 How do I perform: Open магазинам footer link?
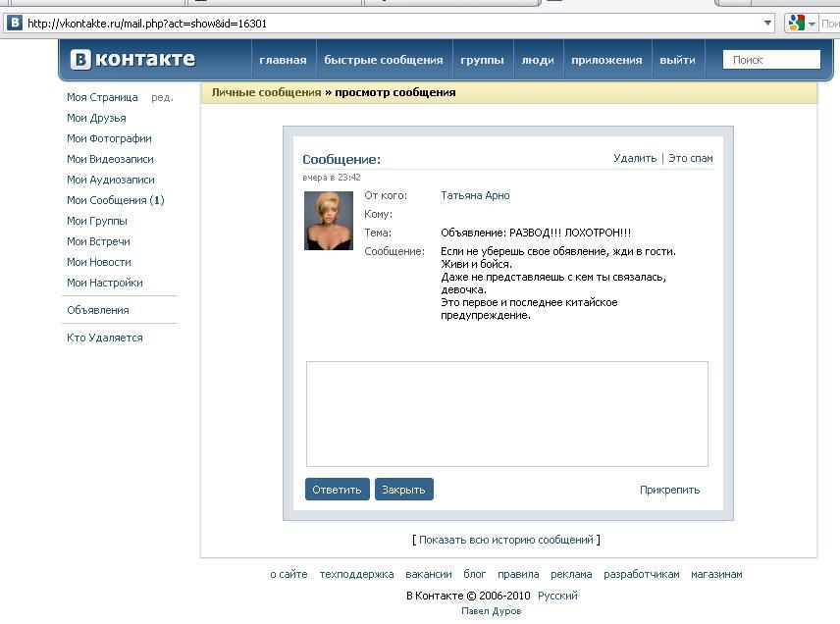716,574
